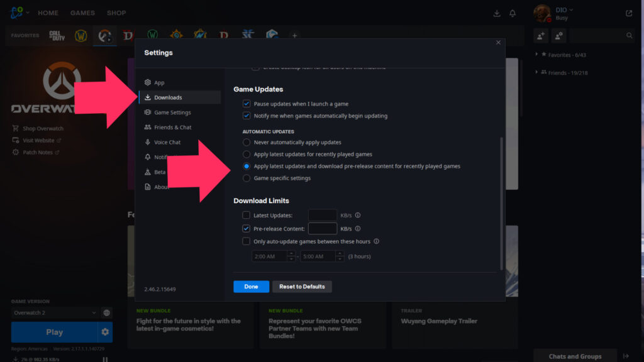The height and width of the screenshot is (362, 644).
Task: Switch to Voice Chat settings
Action: [x=167, y=142]
